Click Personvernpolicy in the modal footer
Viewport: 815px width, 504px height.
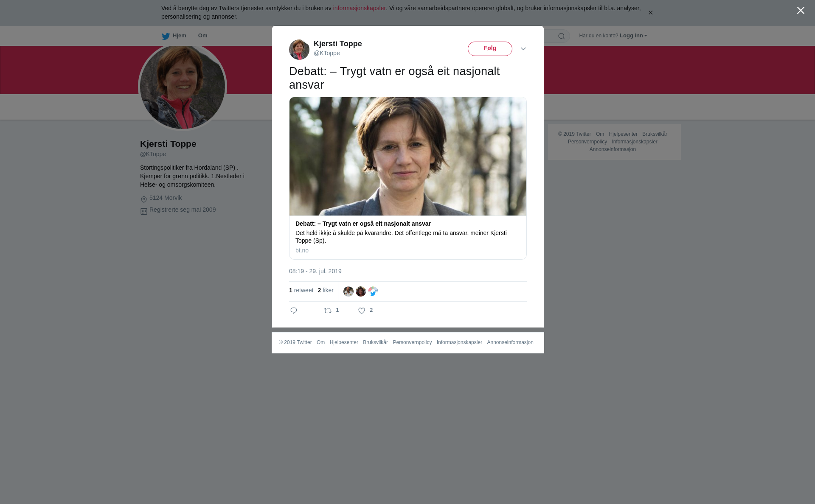(412, 342)
